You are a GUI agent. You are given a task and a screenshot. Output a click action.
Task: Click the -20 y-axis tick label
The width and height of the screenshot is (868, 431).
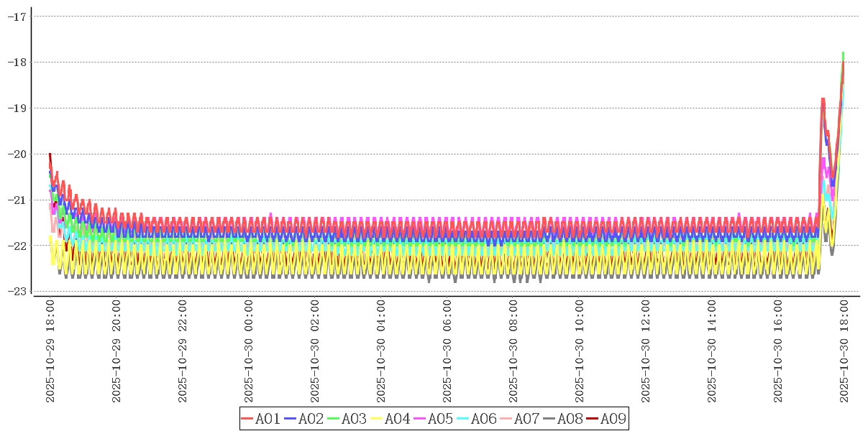pos(17,154)
